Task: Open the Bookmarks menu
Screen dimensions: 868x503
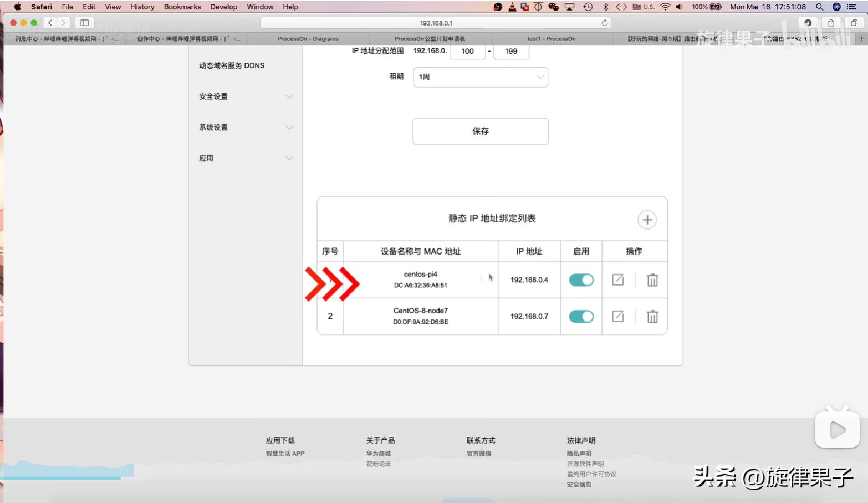Action: coord(182,7)
